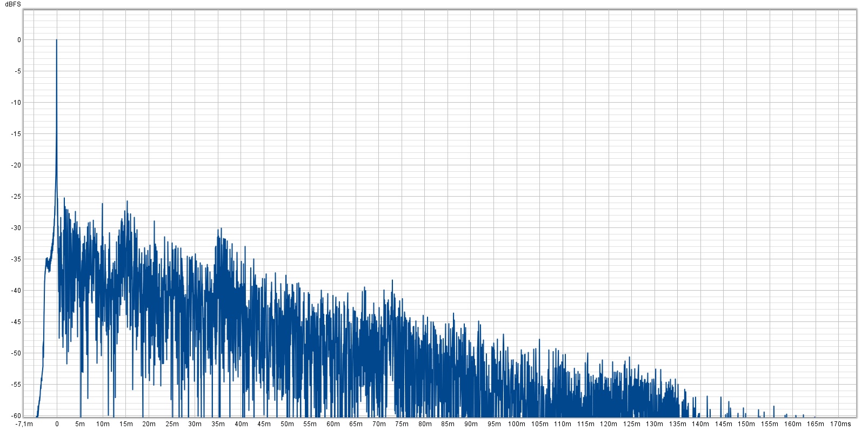The image size is (868, 430).
Task: Select the 105m time axis label
Action: coord(540,424)
